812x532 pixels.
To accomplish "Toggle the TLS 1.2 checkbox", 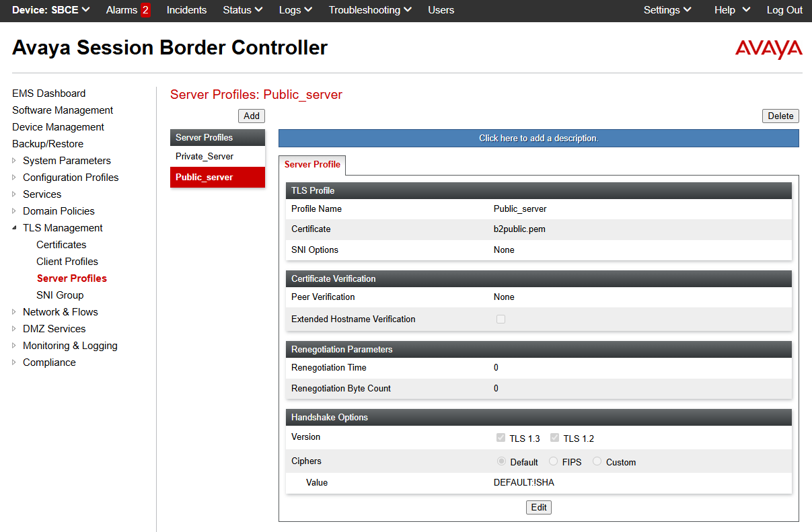I will [x=554, y=438].
